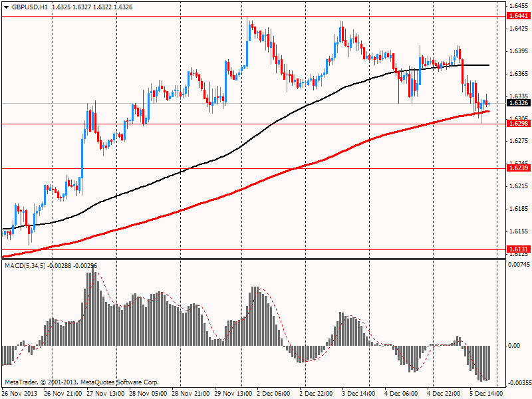Click the 0.00 MACD zero level label
The height and width of the screenshot is (399, 532).
coord(514,345)
